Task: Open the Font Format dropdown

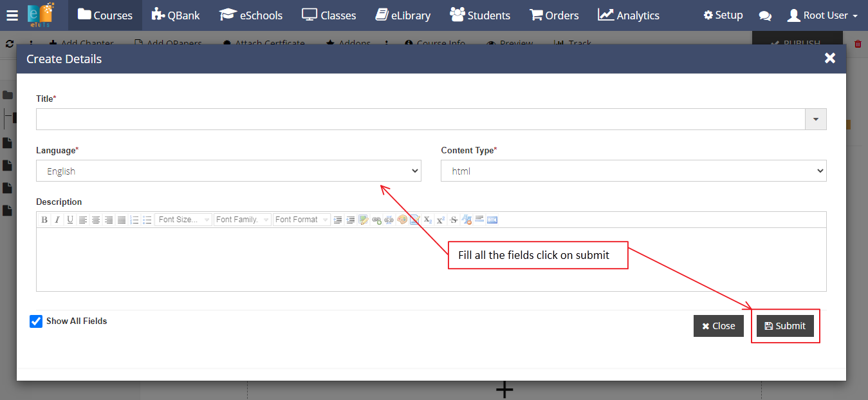Action: (x=302, y=220)
